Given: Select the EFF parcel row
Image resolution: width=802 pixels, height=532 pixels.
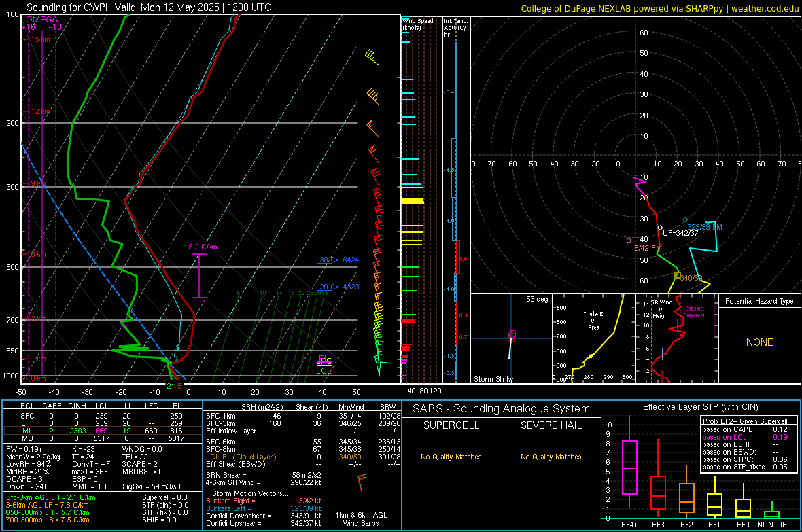Looking at the screenshot, I should coord(102,423).
